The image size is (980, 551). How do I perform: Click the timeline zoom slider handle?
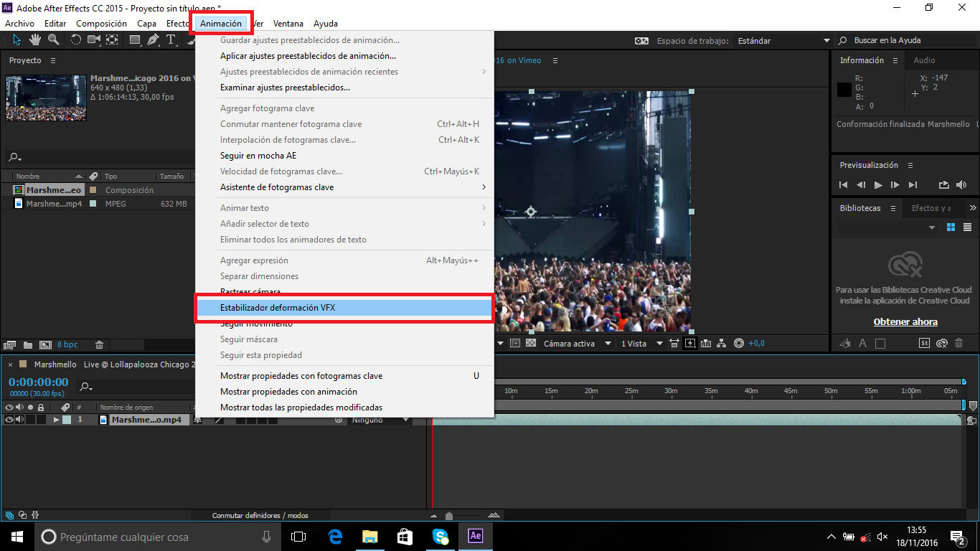pos(449,516)
